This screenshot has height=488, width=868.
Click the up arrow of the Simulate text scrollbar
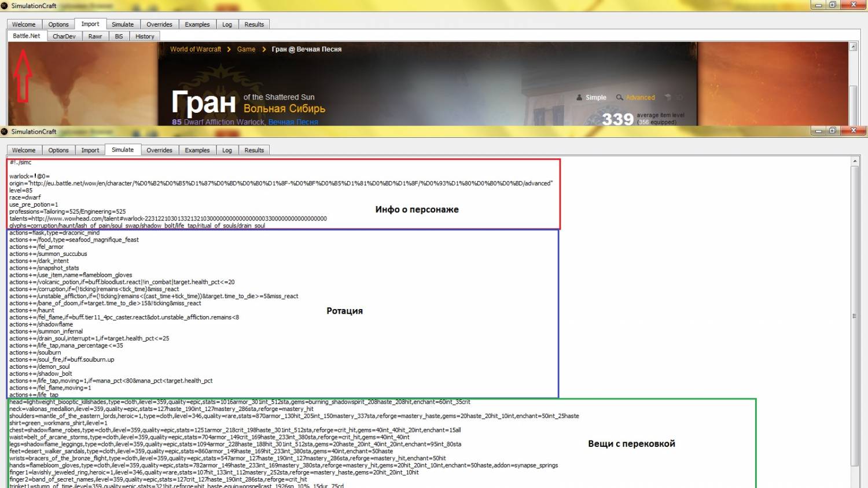[855, 161]
